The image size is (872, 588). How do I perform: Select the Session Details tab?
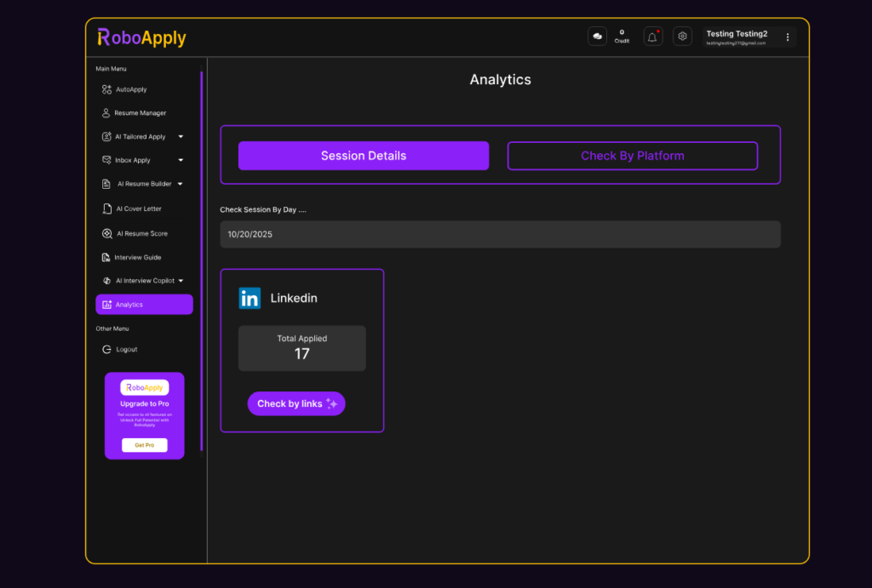[x=364, y=155]
